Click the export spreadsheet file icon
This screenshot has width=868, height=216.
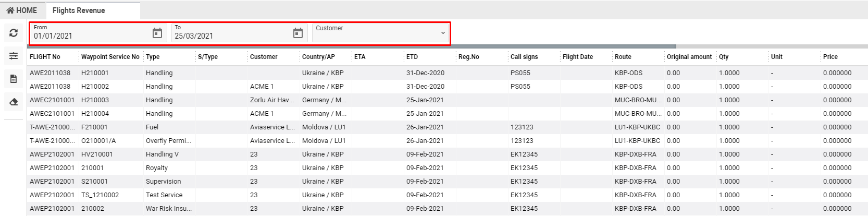(14, 79)
